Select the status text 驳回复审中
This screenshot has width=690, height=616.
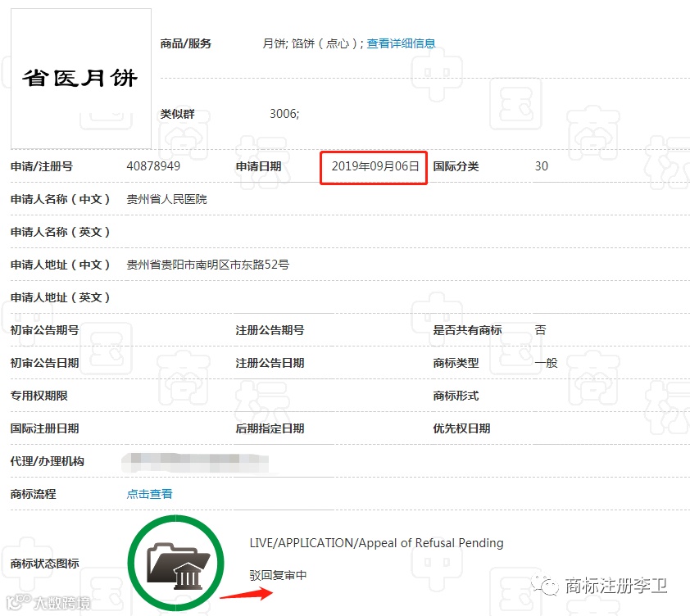pyautogui.click(x=278, y=575)
